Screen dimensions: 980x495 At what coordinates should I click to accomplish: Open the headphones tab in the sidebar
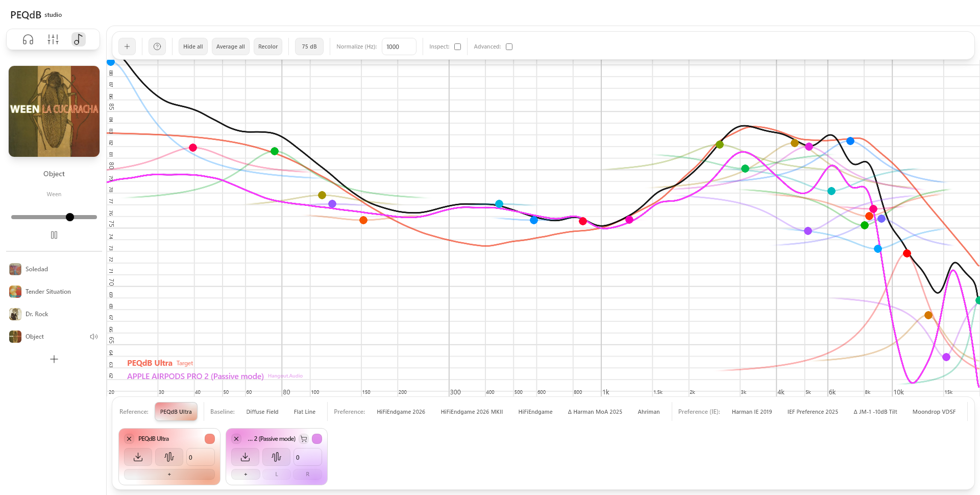28,39
